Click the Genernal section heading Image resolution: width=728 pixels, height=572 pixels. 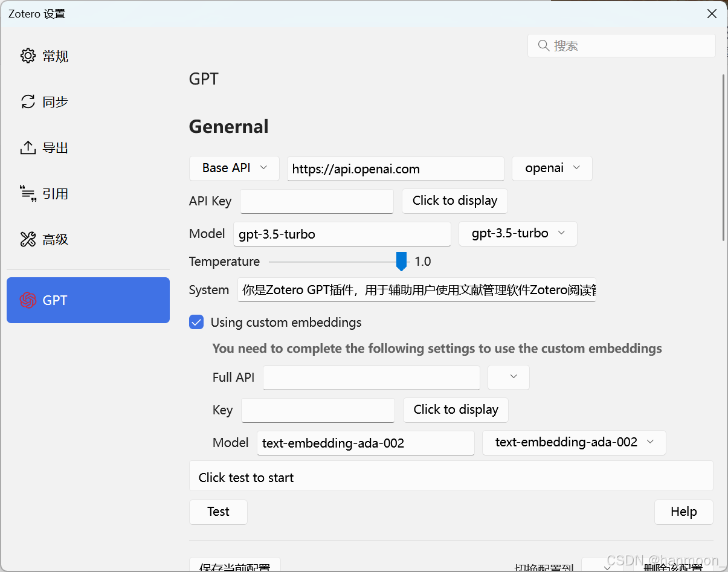coord(229,126)
